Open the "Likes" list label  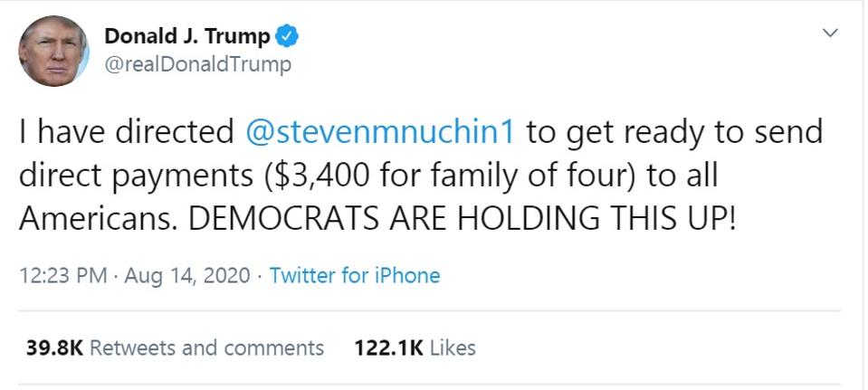(453, 347)
